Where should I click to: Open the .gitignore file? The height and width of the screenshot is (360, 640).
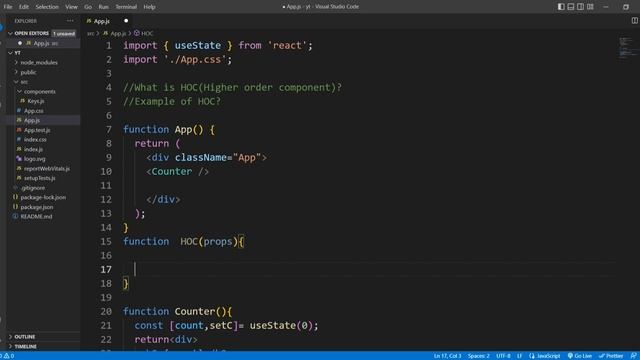click(x=33, y=188)
